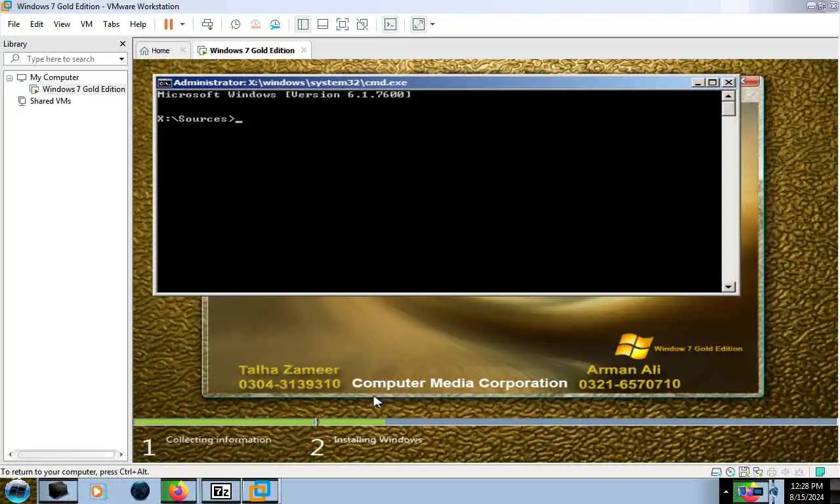Click the sound card status icon
Viewport: 840px width, 504px height.
[x=786, y=472]
